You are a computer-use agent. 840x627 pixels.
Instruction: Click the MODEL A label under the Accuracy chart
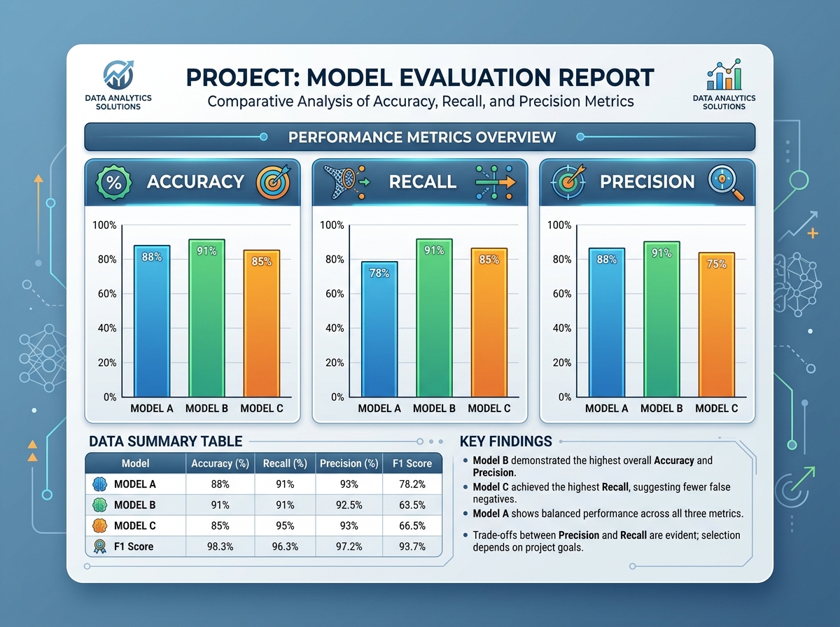pyautogui.click(x=152, y=408)
